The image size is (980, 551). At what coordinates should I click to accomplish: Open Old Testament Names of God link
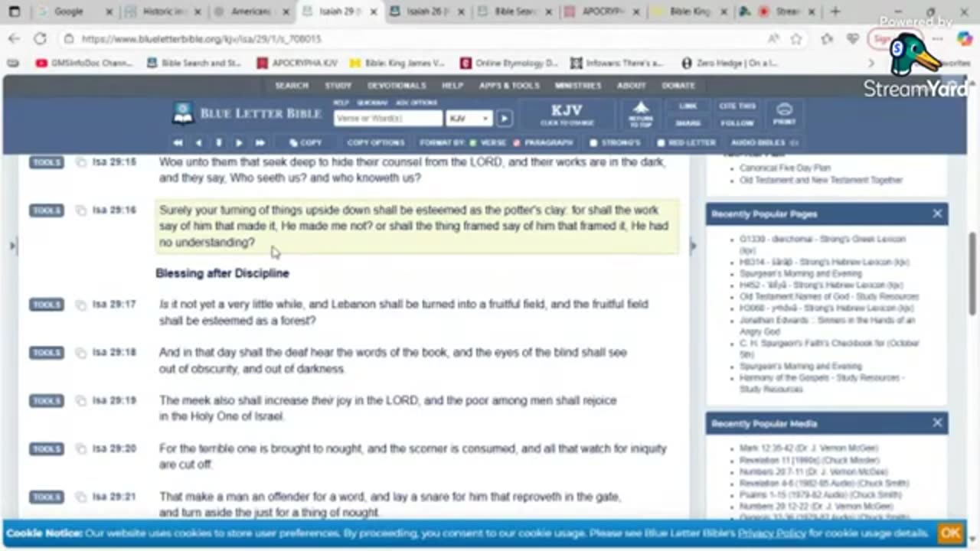tap(829, 297)
